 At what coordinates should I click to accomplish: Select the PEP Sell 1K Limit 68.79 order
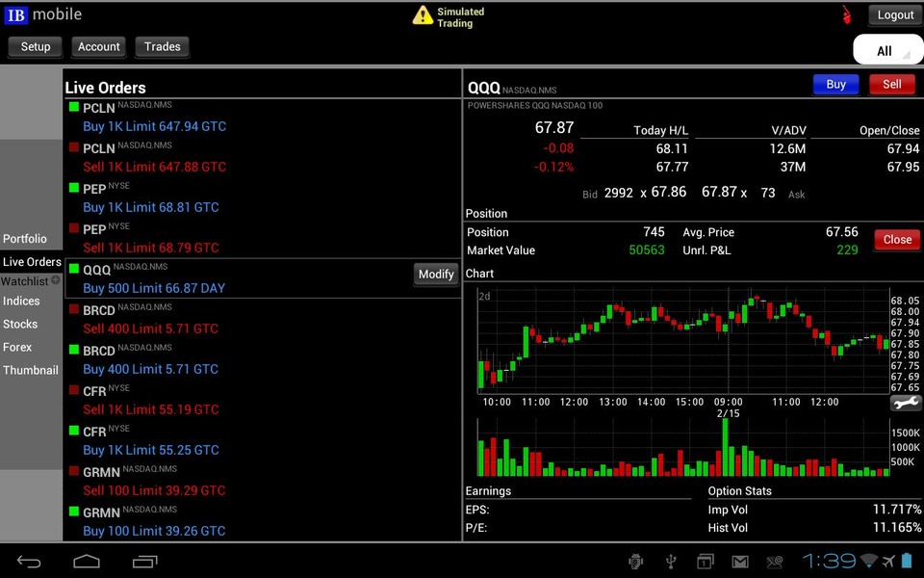click(263, 238)
